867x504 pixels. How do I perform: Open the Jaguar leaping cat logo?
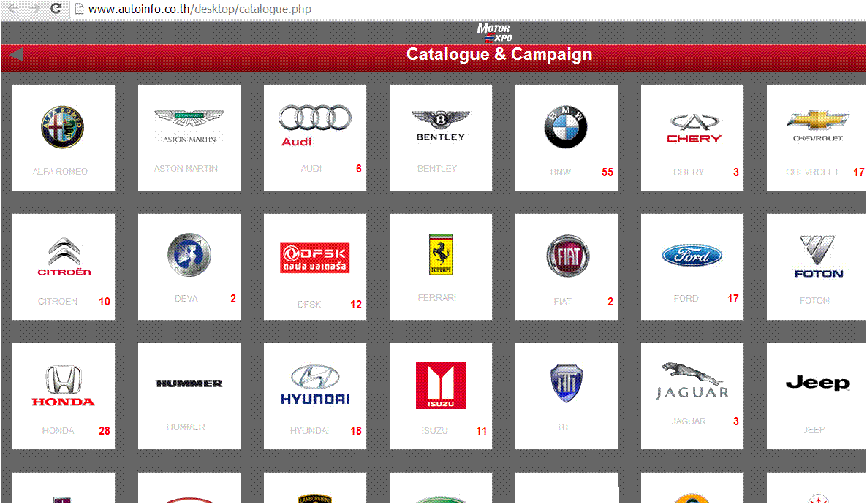point(692,381)
